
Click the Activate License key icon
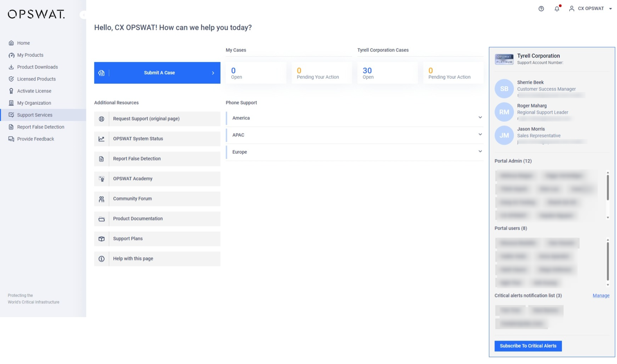(11, 91)
